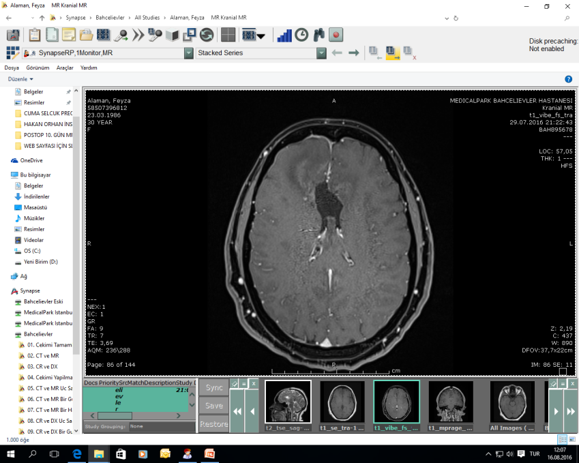Click the blue signal bars icon

[x=284, y=35]
